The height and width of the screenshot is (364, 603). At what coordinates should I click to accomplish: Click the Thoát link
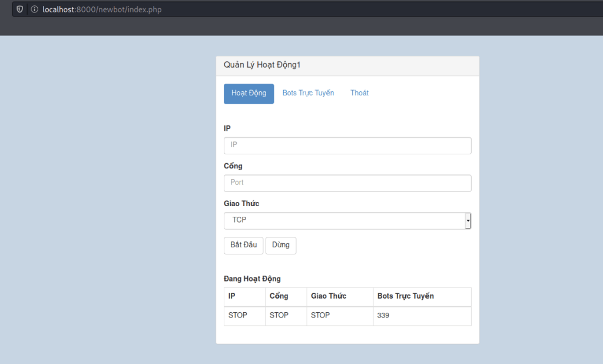coord(359,94)
